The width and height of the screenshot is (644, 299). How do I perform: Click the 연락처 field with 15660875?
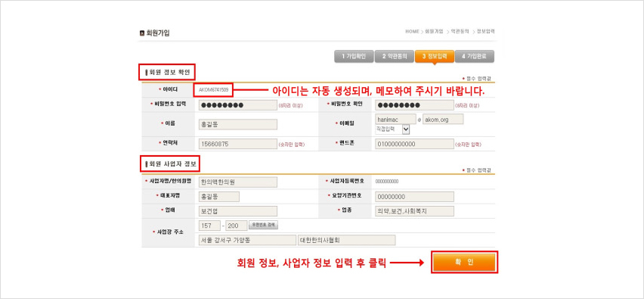(238, 144)
